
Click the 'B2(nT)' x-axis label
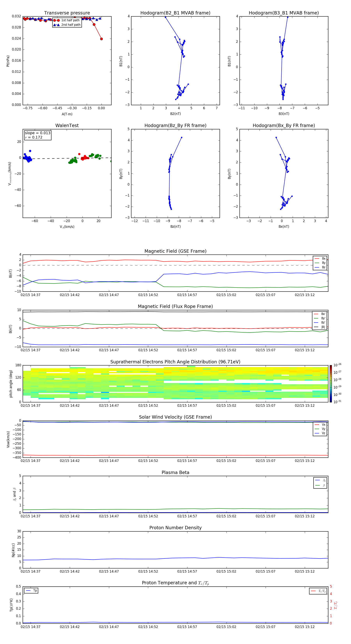tap(175, 114)
